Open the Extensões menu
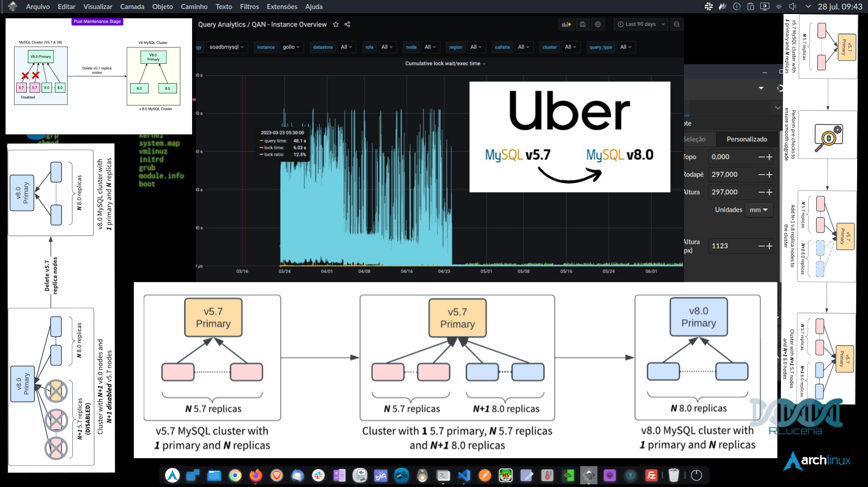 [x=282, y=6]
